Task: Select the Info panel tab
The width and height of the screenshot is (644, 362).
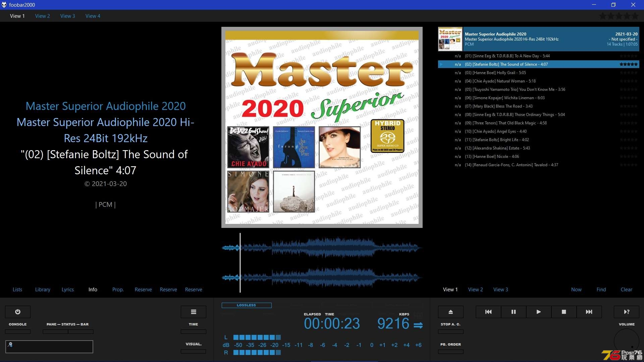Action: pyautogui.click(x=93, y=289)
